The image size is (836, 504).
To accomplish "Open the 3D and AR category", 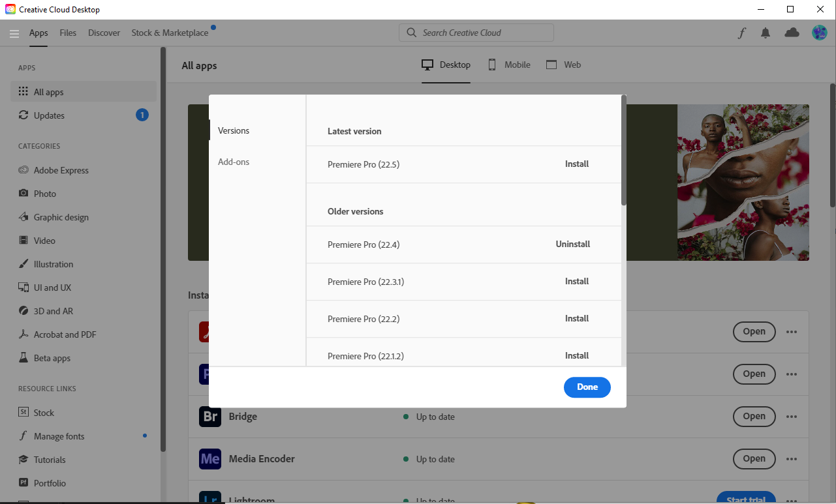I will click(52, 310).
